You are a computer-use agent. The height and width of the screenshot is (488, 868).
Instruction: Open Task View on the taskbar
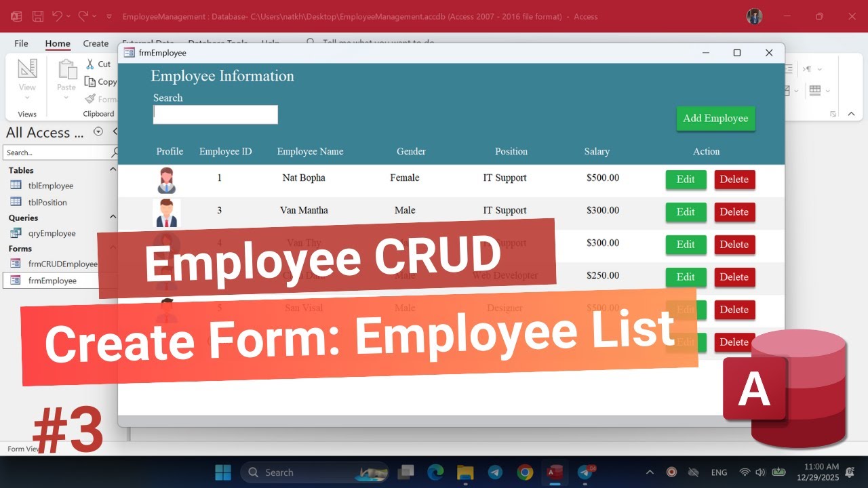[x=406, y=472]
